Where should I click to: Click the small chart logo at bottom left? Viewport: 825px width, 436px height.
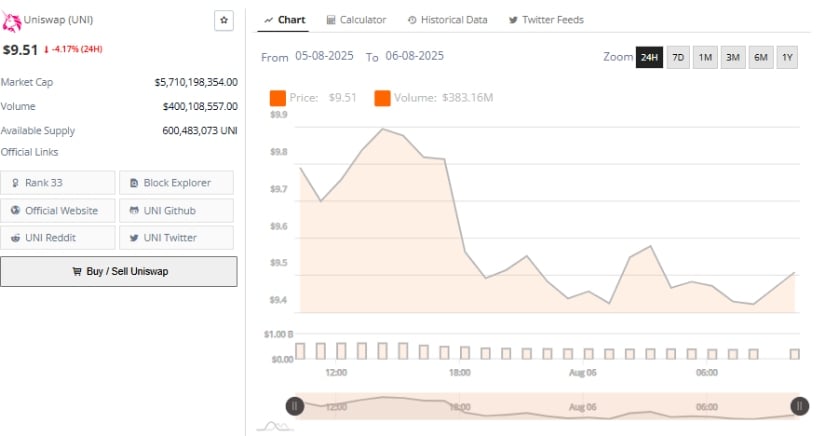point(275,427)
